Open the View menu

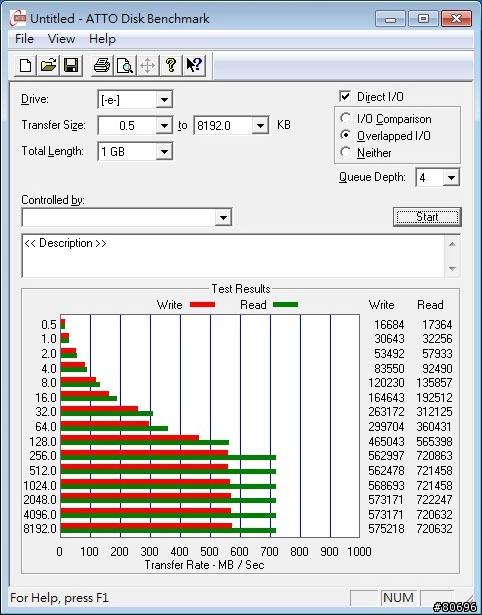click(61, 39)
